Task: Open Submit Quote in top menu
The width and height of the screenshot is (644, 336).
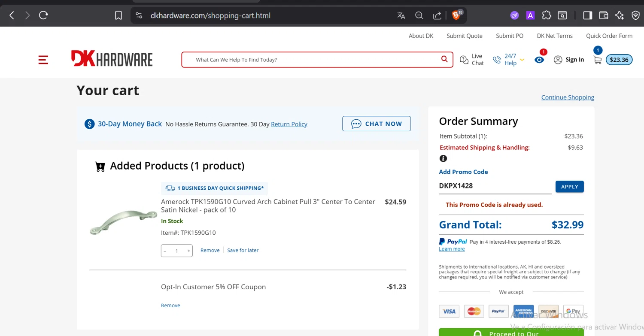Action: [x=465, y=36]
